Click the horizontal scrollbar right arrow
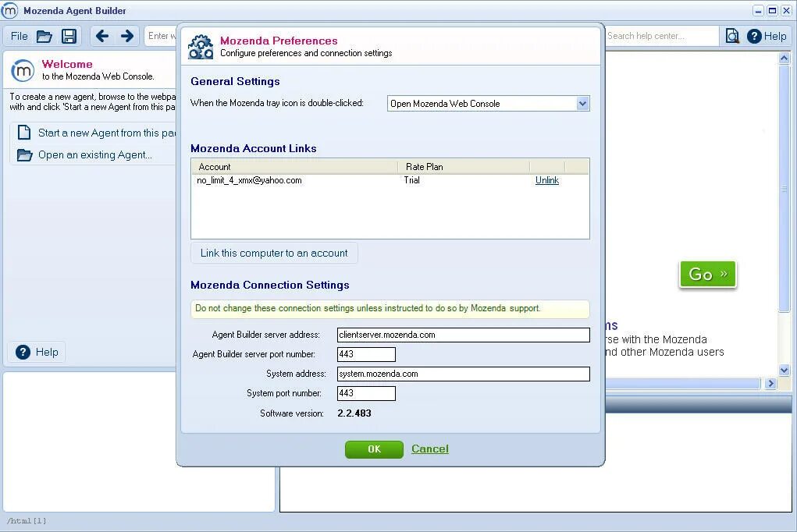This screenshot has height=532, width=797. click(770, 383)
